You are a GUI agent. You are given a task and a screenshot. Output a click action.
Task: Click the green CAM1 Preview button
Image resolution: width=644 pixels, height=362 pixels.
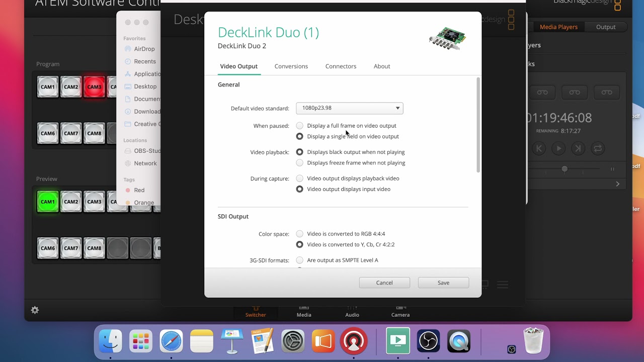pos(48,202)
